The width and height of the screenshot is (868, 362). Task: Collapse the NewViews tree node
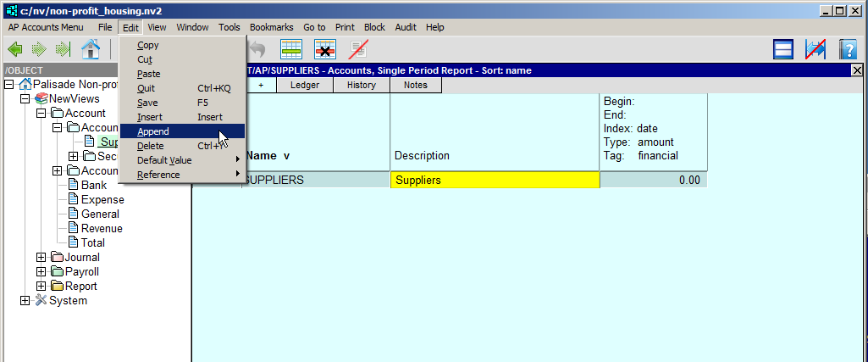tap(25, 98)
